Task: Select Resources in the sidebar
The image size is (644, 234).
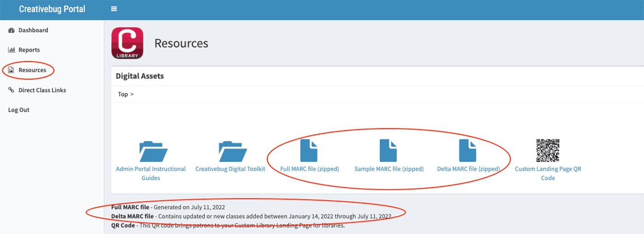Action: 32,70
